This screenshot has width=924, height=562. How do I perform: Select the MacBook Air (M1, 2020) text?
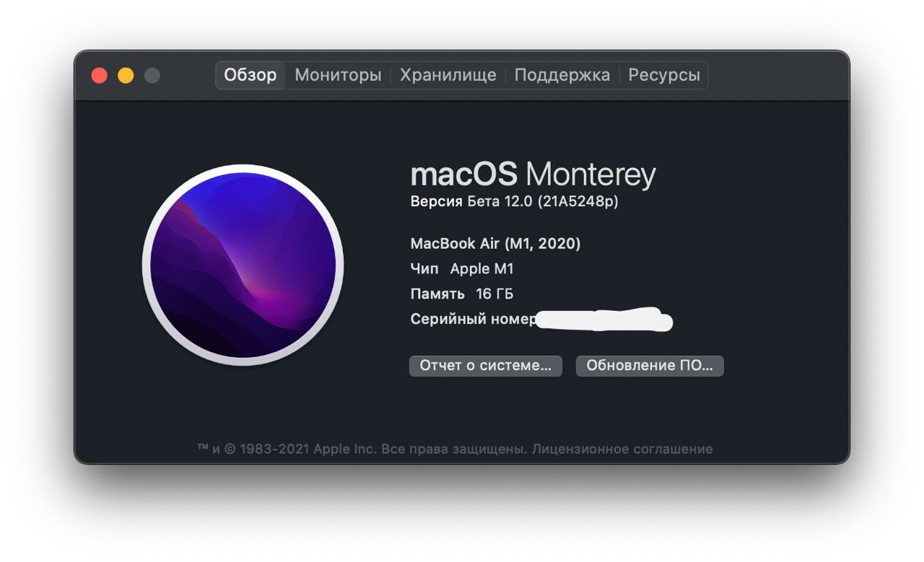point(495,244)
